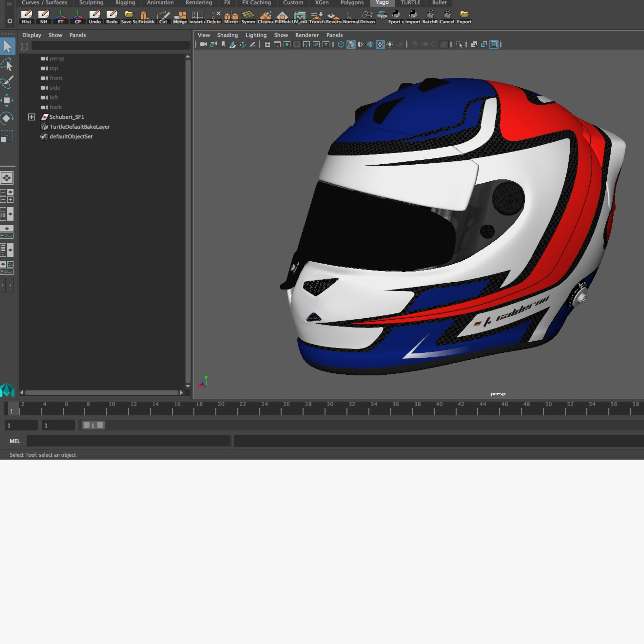Screen dimensions: 644x644
Task: Click the CP center pivot shelf icon
Action: pyautogui.click(x=78, y=17)
